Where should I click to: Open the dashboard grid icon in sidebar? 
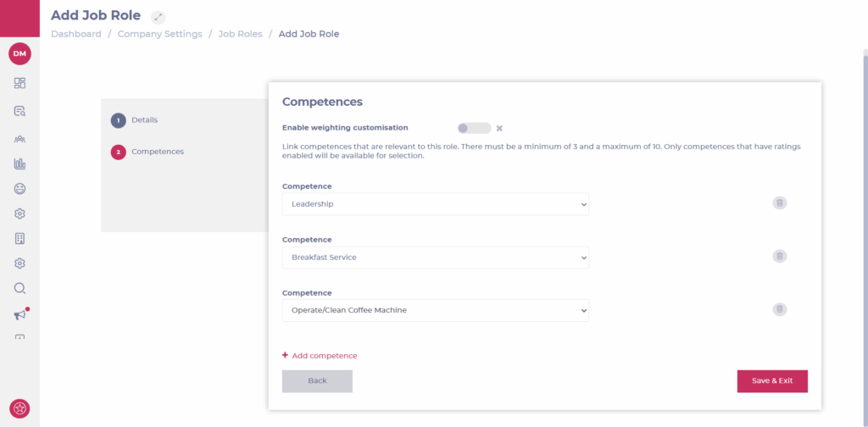[x=20, y=84]
